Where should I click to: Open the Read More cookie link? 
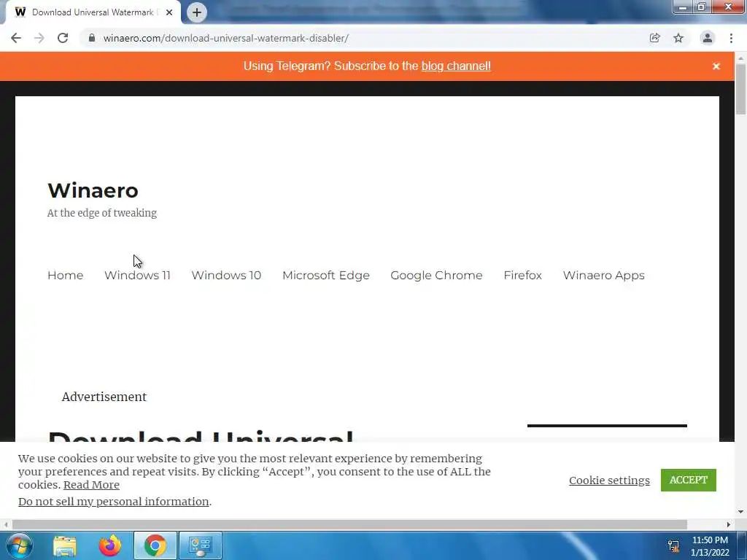click(91, 485)
